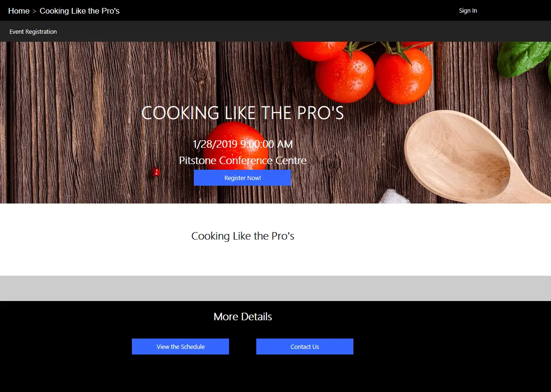The width and height of the screenshot is (551, 392).
Task: Click the Register Now! button
Action: [x=242, y=178]
